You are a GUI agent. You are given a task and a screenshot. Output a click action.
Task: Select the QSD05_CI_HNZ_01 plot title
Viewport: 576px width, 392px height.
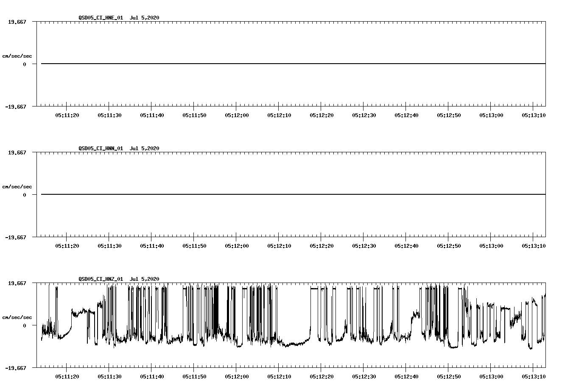coord(119,279)
